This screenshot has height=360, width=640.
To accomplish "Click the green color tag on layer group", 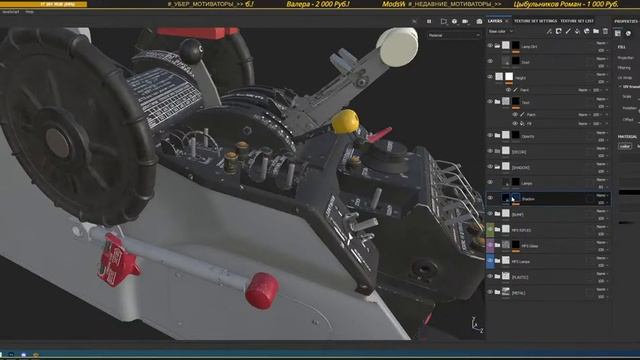I will (x=490, y=229).
